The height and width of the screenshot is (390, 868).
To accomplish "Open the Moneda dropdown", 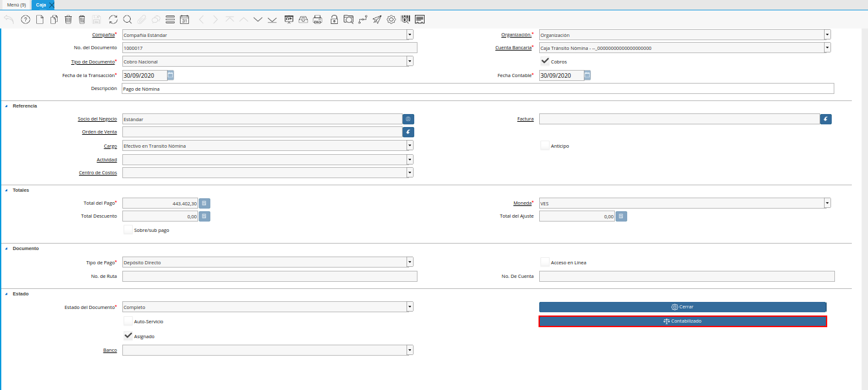I will [x=827, y=203].
